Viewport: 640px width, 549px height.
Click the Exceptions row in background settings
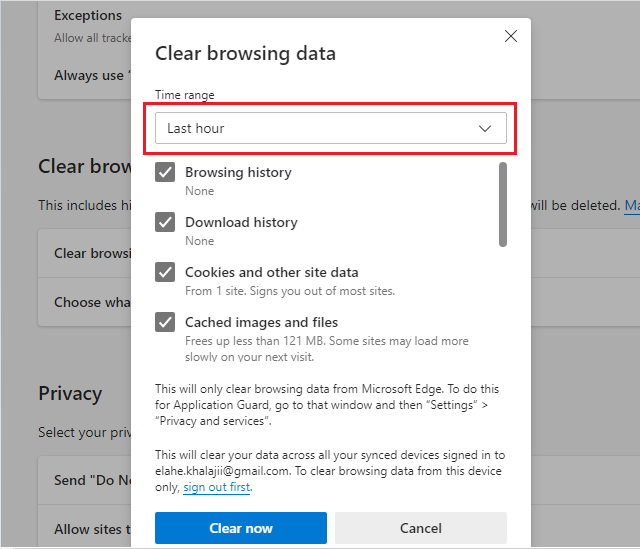point(88,16)
